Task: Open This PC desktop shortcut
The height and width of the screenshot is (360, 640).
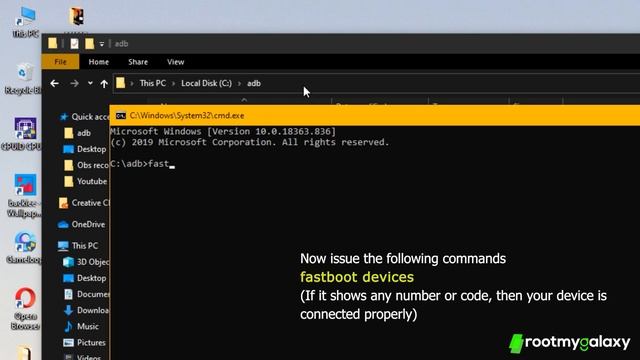Action: (25, 22)
